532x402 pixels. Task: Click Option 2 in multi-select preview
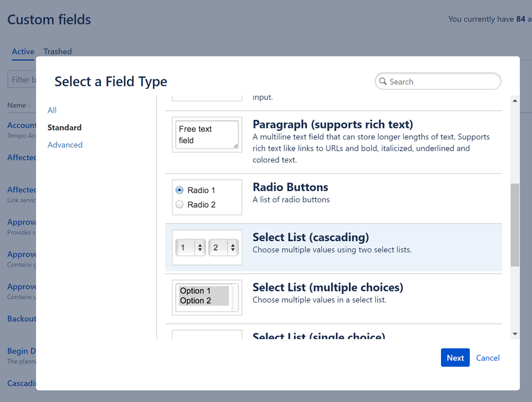(x=195, y=300)
